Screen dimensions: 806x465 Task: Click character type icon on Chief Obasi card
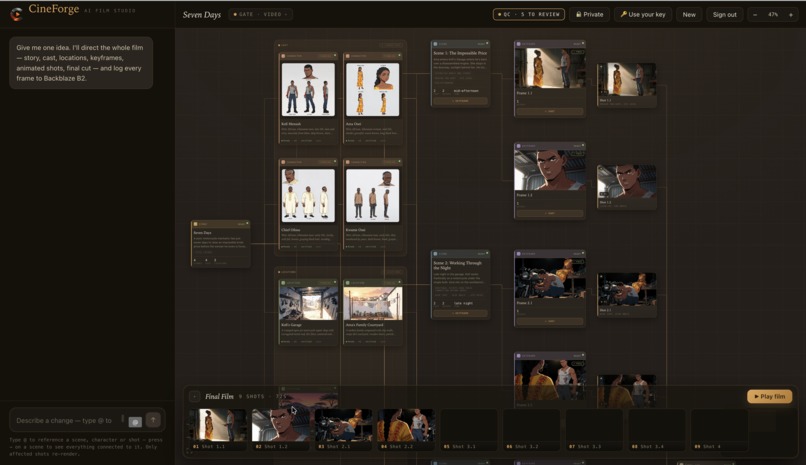pyautogui.click(x=283, y=162)
